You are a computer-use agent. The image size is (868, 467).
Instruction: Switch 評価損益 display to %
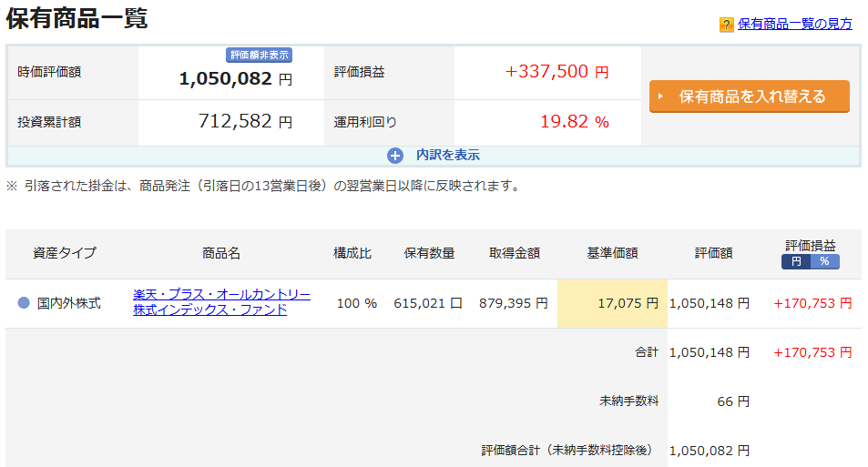[824, 261]
